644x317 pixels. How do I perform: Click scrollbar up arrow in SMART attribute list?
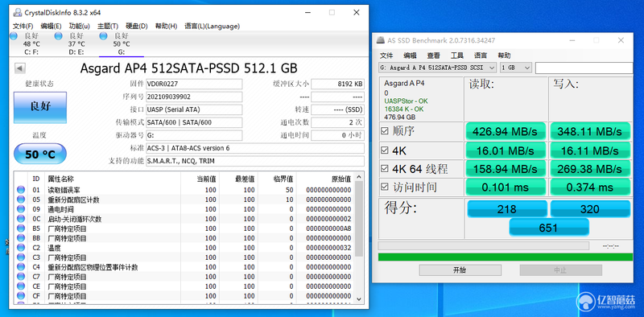coord(359,177)
